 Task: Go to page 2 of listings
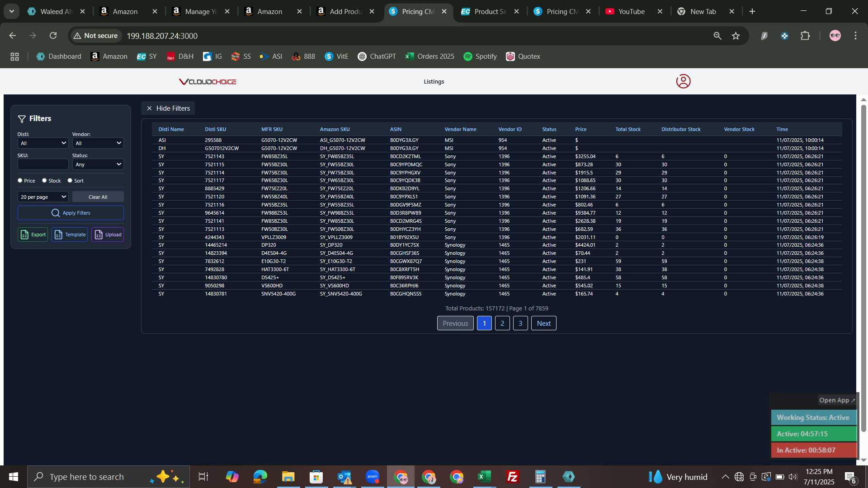(x=502, y=324)
